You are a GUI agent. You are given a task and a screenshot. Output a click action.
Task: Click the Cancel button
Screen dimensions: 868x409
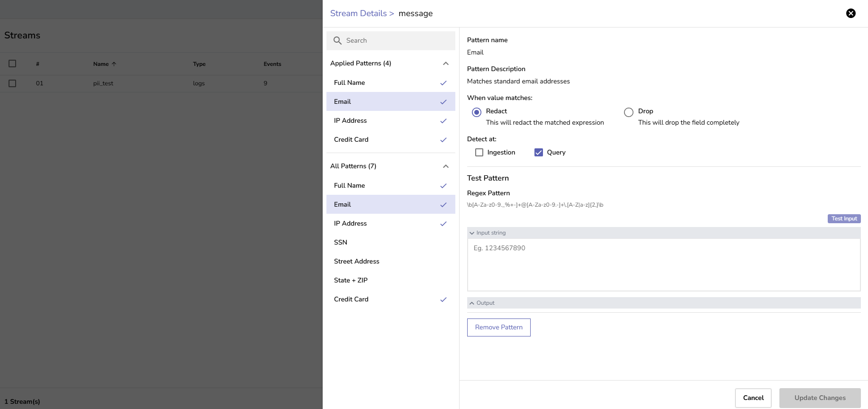753,398
